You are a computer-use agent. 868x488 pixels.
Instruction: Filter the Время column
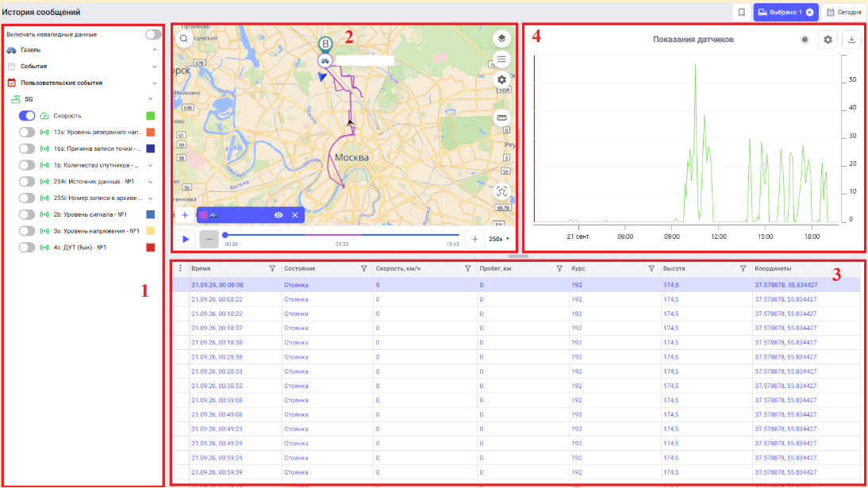click(x=272, y=269)
